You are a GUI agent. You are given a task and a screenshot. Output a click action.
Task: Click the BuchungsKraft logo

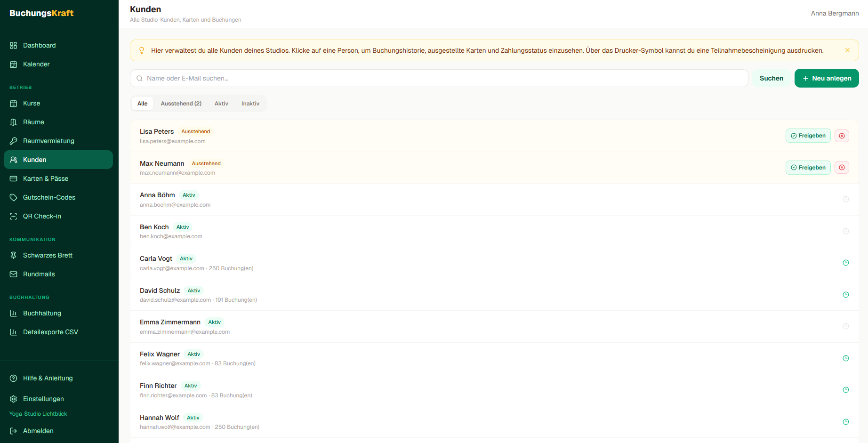pyautogui.click(x=41, y=13)
